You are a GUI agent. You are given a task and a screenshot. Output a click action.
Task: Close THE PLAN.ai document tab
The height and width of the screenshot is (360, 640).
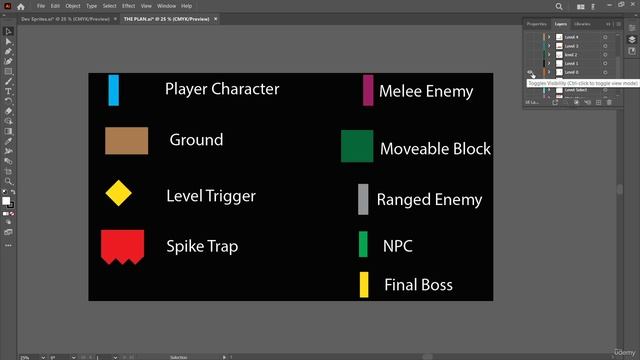pyautogui.click(x=216, y=19)
